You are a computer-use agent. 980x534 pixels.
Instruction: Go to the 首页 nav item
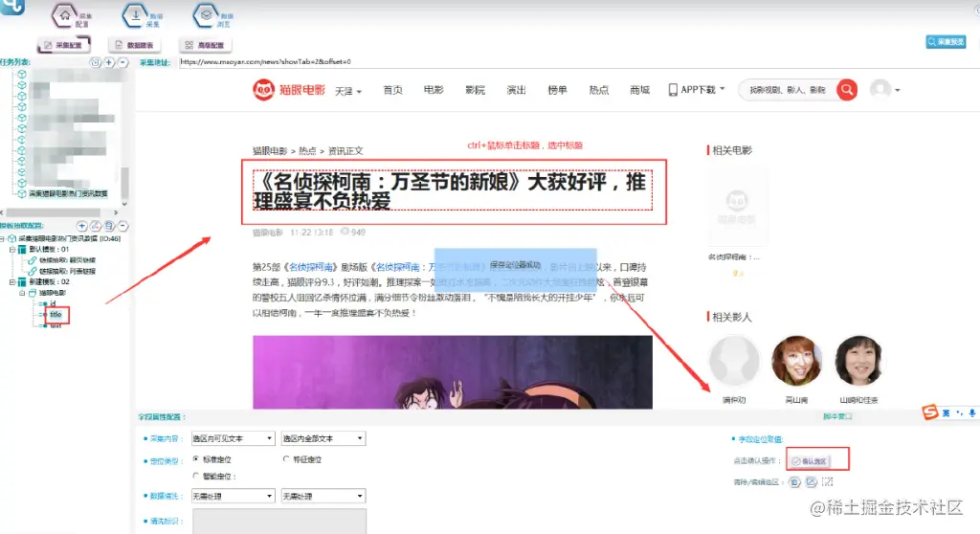[x=392, y=90]
